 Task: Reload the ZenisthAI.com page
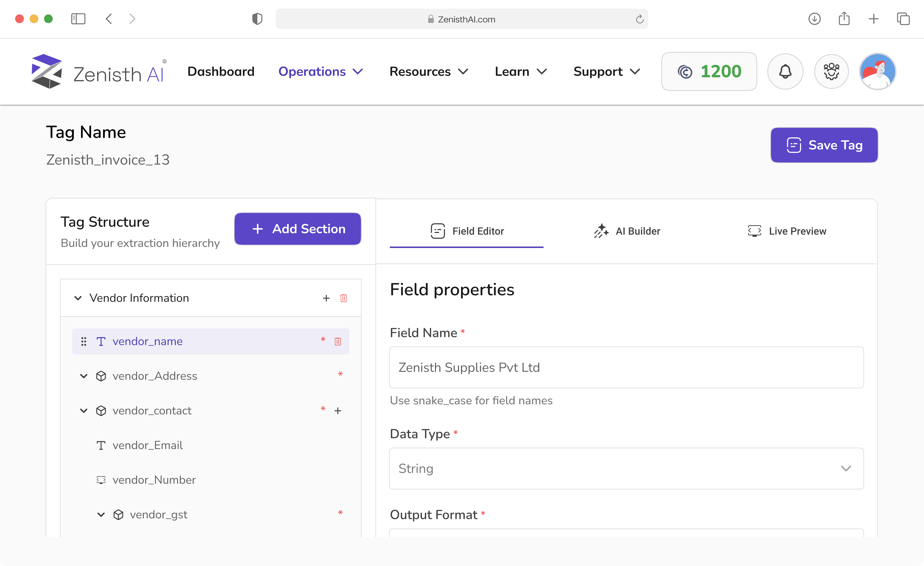639,19
